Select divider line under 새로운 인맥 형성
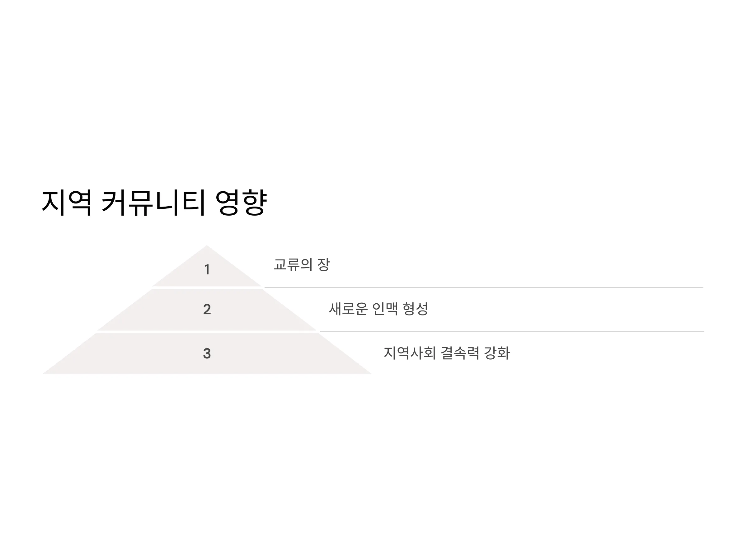This screenshot has width=747, height=560. point(512,332)
